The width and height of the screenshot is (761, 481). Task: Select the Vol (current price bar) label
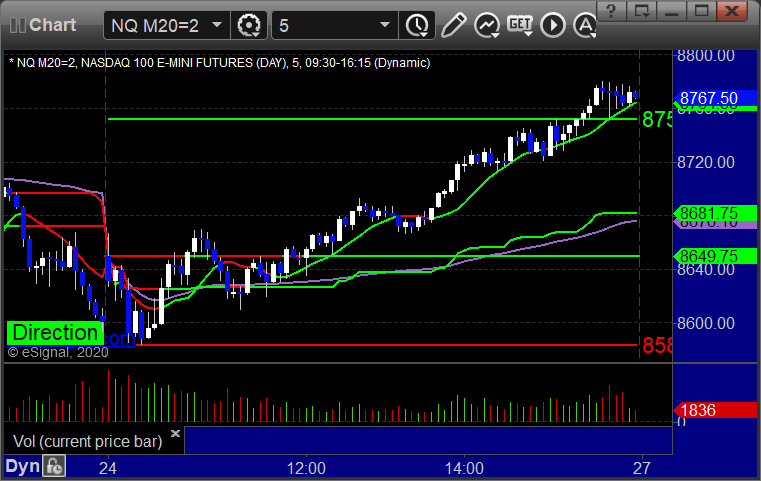pyautogui.click(x=87, y=441)
